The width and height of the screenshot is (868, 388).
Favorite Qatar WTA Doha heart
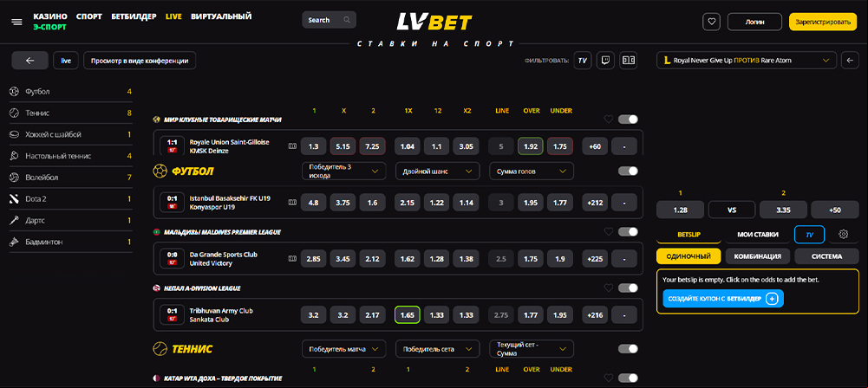(609, 378)
